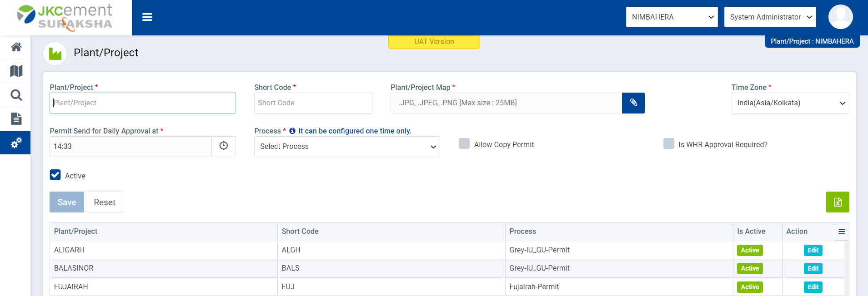This screenshot has width=868, height=296.
Task: Open the document sidebar icon
Action: 16,118
